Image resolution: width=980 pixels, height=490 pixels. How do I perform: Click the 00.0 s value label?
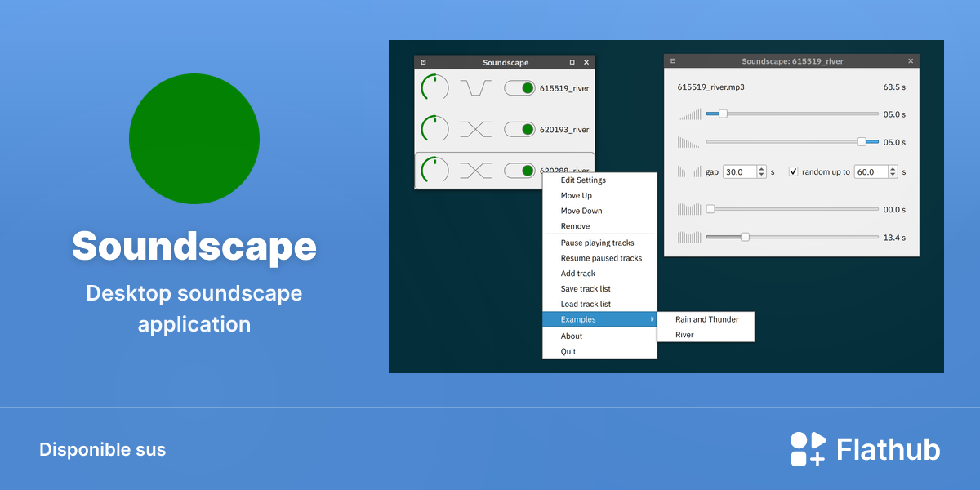[894, 209]
